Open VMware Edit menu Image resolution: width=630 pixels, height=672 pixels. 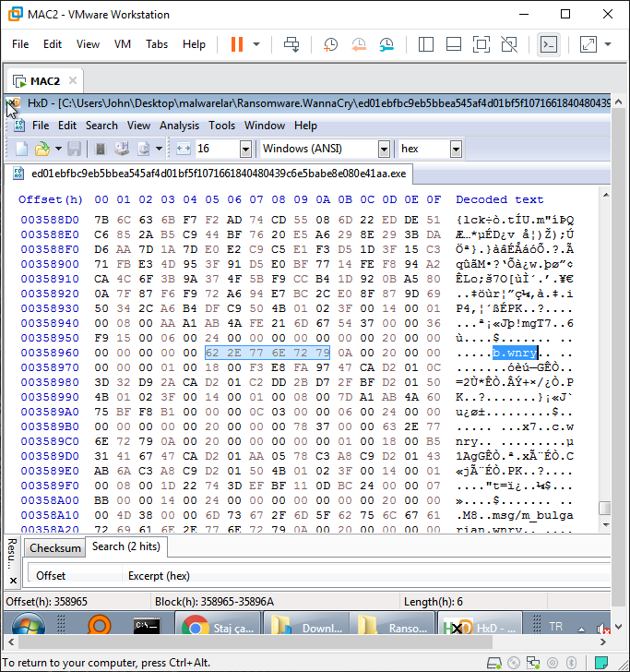[53, 44]
